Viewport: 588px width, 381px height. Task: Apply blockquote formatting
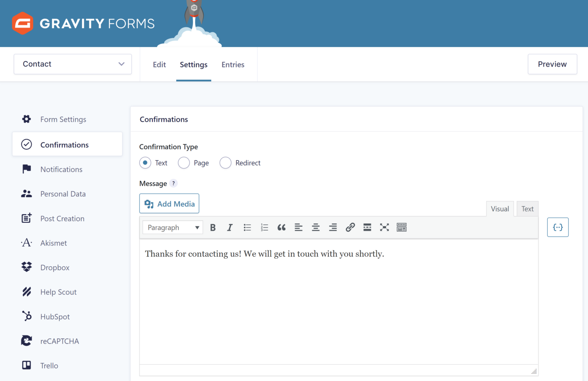(x=281, y=227)
